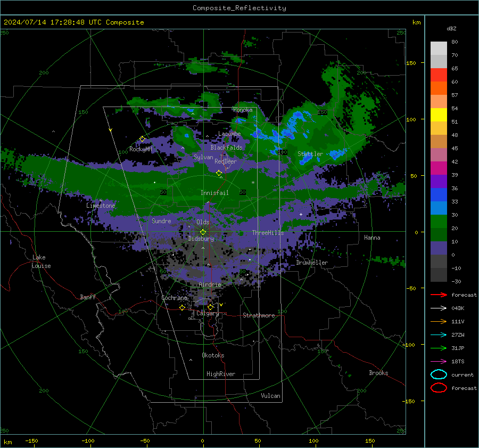Click the red forecast arrow in legend
The height and width of the screenshot is (448, 479).
439,295
